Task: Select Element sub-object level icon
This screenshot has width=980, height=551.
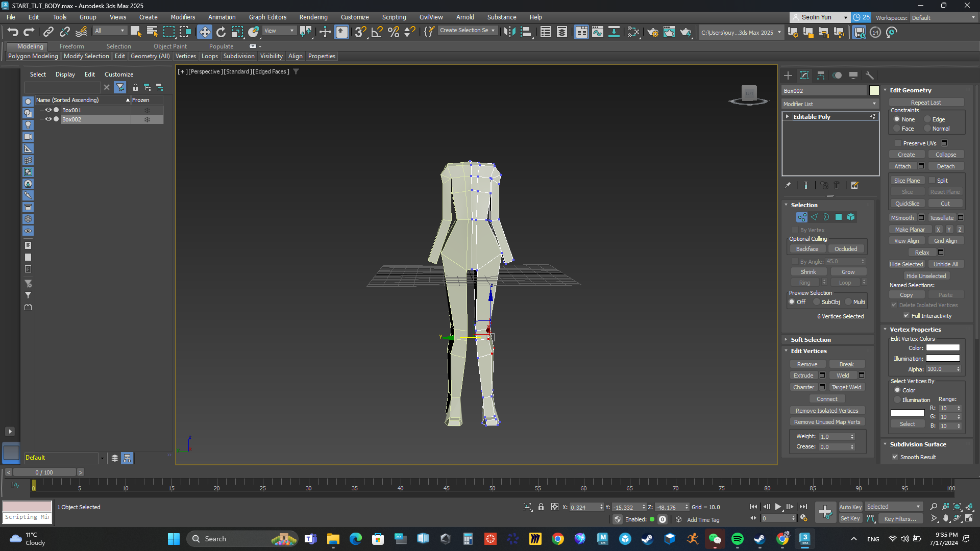Action: click(x=851, y=217)
